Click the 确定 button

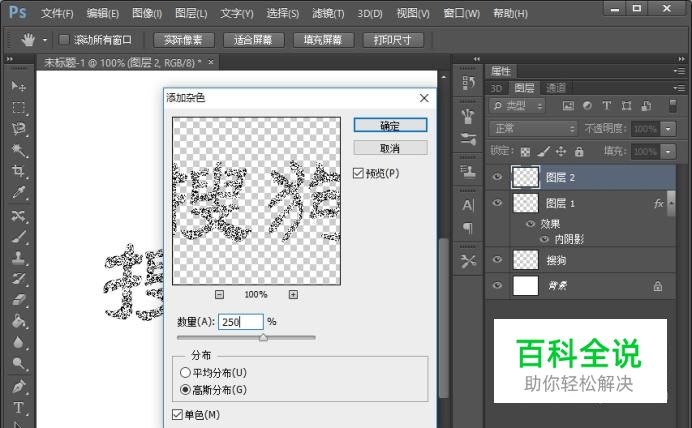[x=390, y=125]
